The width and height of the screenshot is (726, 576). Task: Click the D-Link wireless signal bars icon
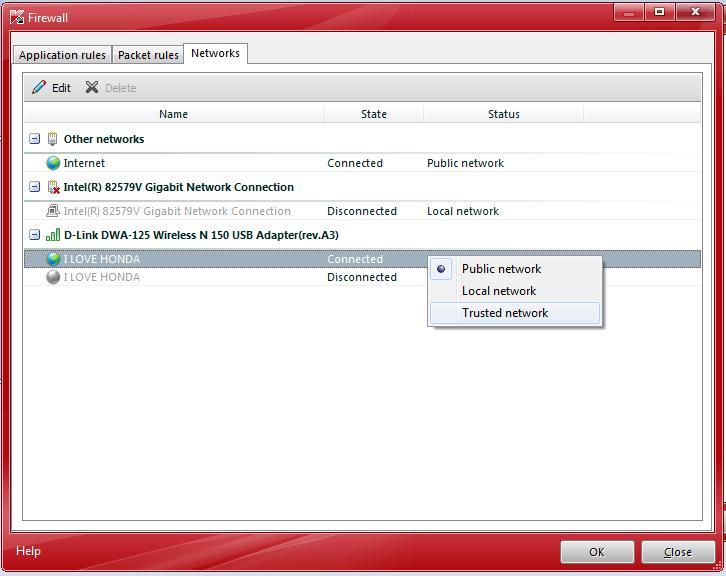tap(53, 235)
